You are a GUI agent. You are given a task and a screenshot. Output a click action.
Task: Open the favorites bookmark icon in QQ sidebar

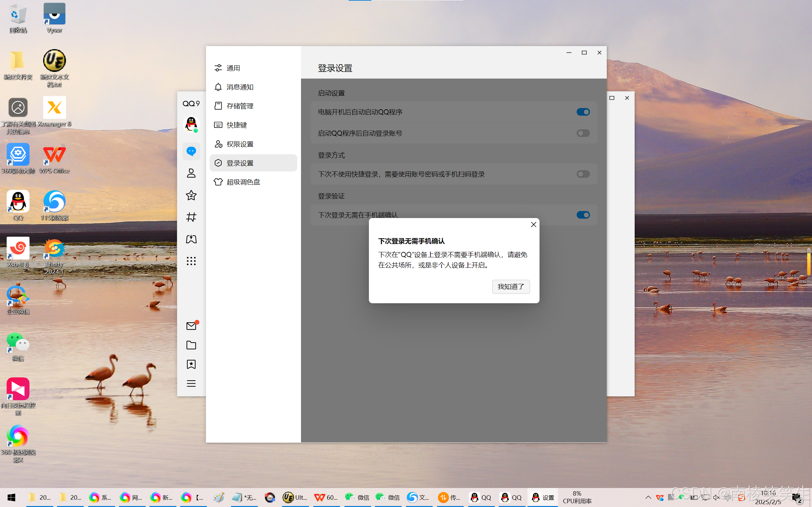click(x=191, y=364)
